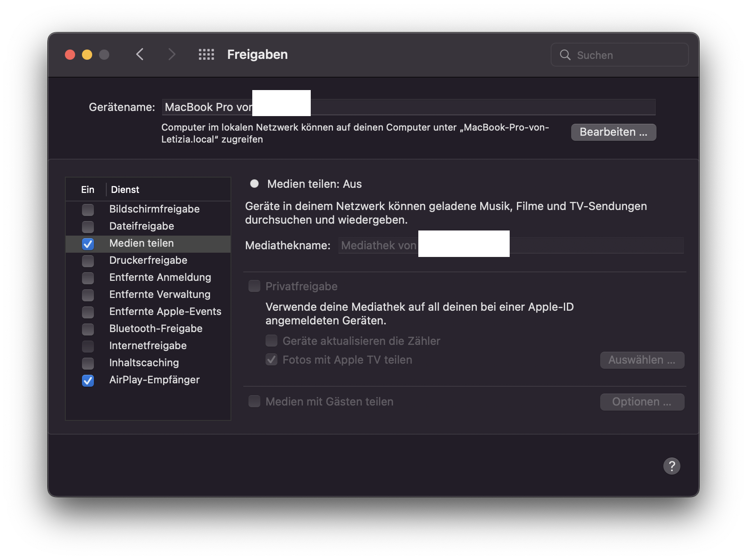Click the red close window button

(70, 55)
